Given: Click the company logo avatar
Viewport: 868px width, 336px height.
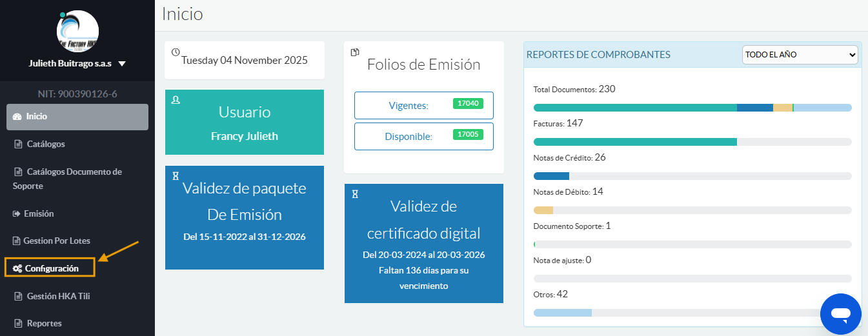Looking at the screenshot, I should [x=77, y=31].
